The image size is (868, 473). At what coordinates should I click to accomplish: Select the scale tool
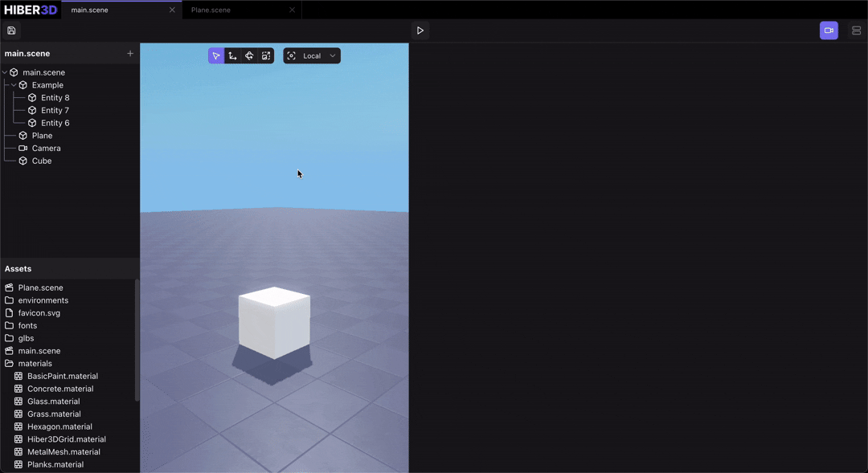click(266, 55)
